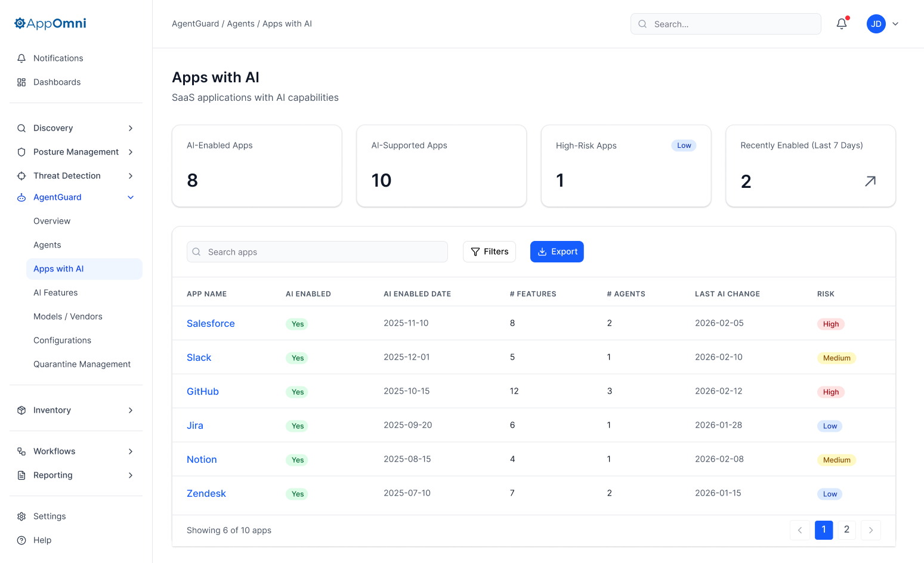Click the Discovery magnifier icon
924x563 pixels.
point(21,128)
